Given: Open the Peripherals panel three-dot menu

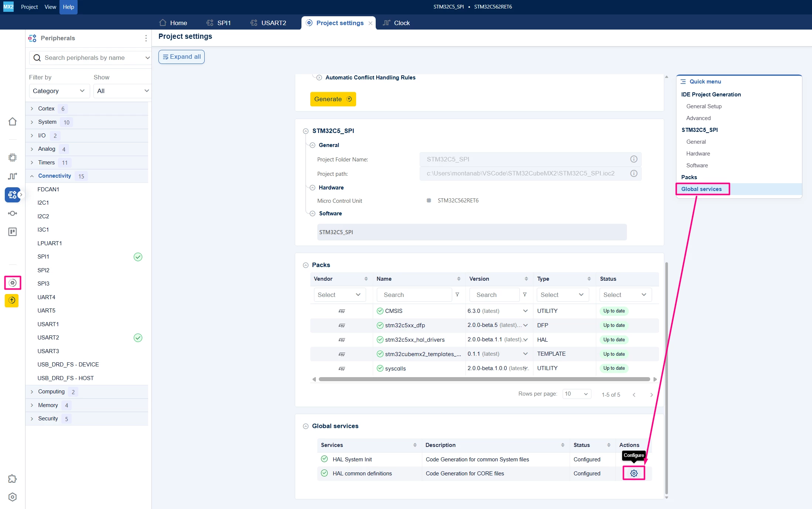Looking at the screenshot, I should [146, 38].
